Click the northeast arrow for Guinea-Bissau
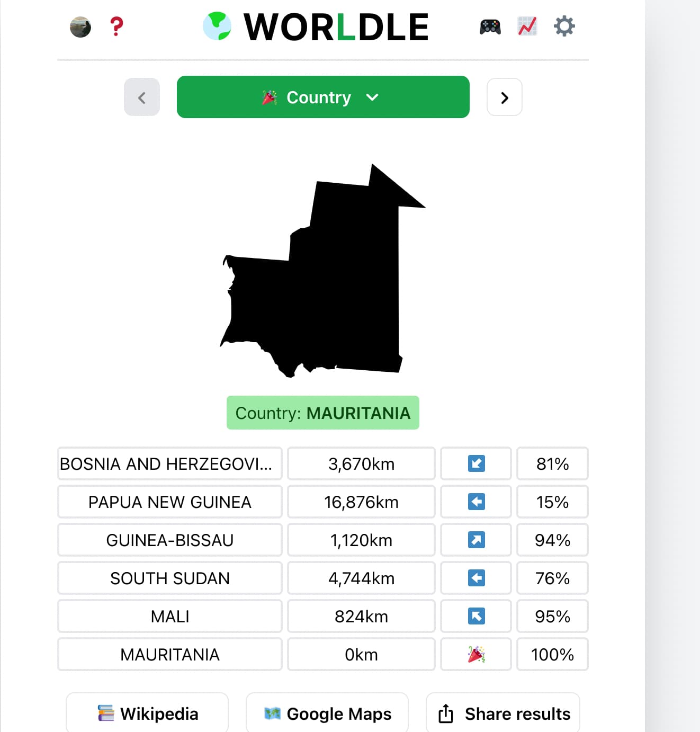The image size is (700, 732). click(476, 540)
